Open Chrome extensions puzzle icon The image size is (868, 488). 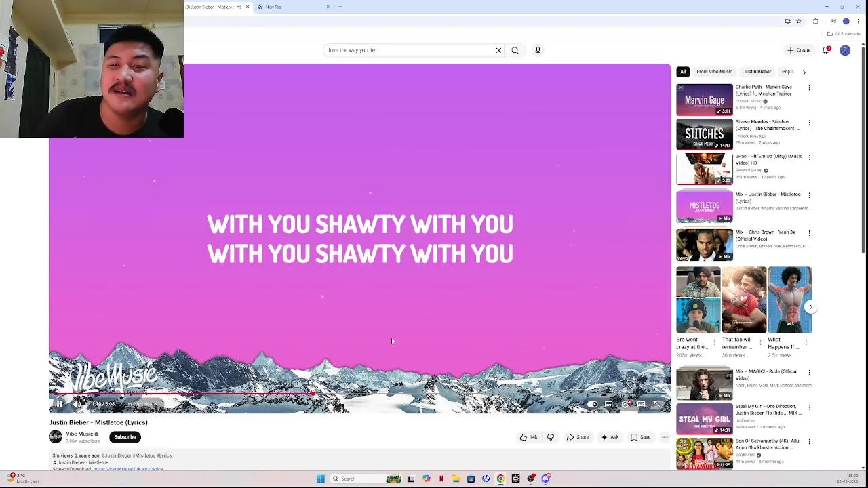coord(816,21)
